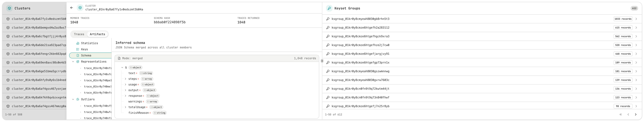Image resolution: width=644 pixels, height=122 pixels.
Task: Click the key icon beside Keyset Groups
Action: point(329,8)
